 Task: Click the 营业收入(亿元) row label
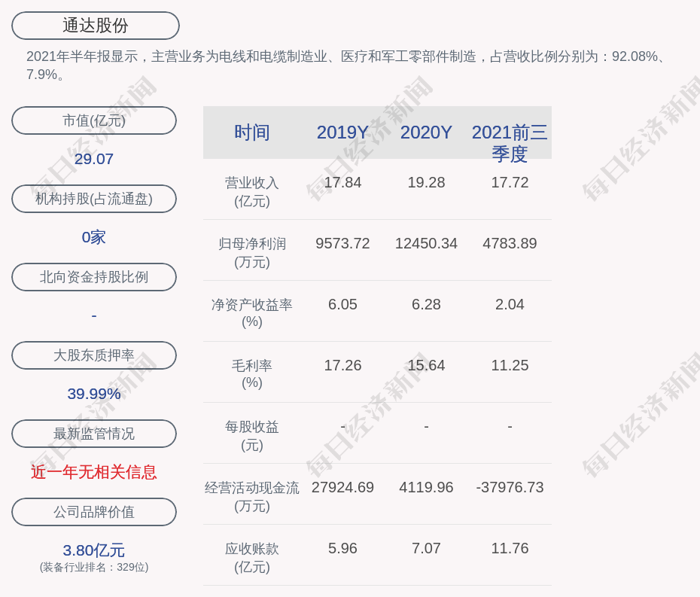tap(252, 192)
